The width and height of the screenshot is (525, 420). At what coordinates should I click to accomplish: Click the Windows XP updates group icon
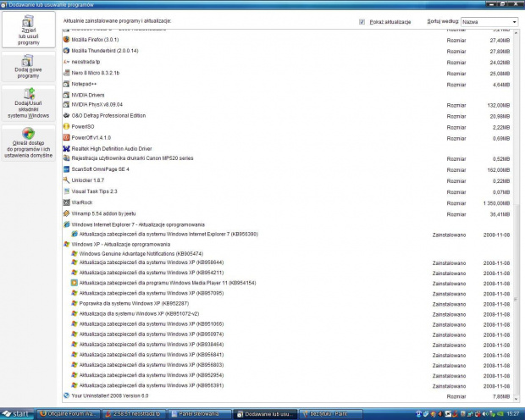[66, 244]
